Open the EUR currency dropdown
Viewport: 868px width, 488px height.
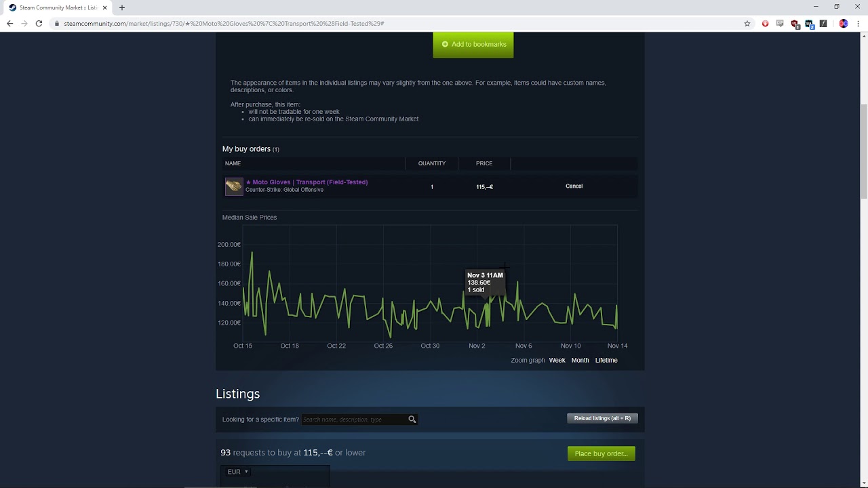tap(237, 472)
